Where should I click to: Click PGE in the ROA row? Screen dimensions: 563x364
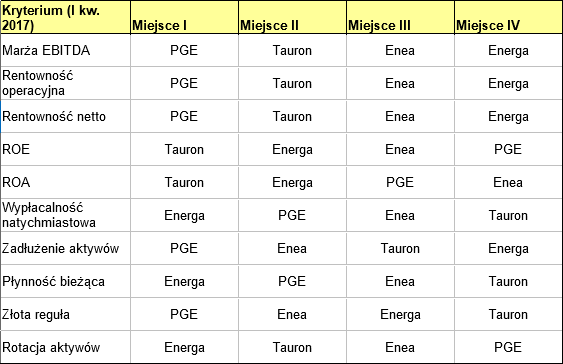click(400, 182)
